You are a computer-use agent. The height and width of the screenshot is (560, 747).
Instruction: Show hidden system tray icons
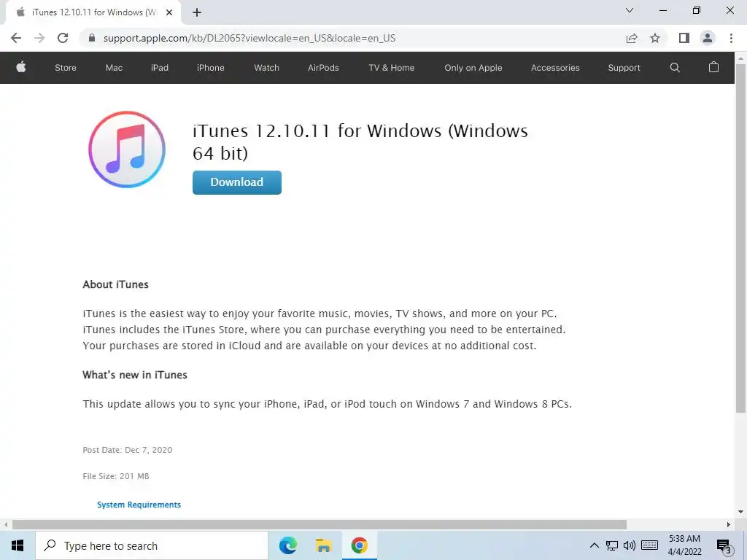point(594,545)
